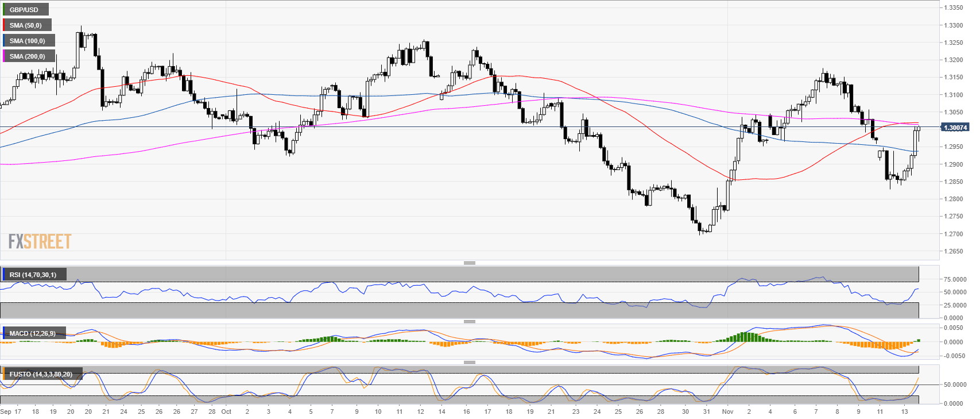This screenshot has height=419, width=980.
Task: Click the 25.0000 value on the RSI scale
Action: click(x=955, y=305)
